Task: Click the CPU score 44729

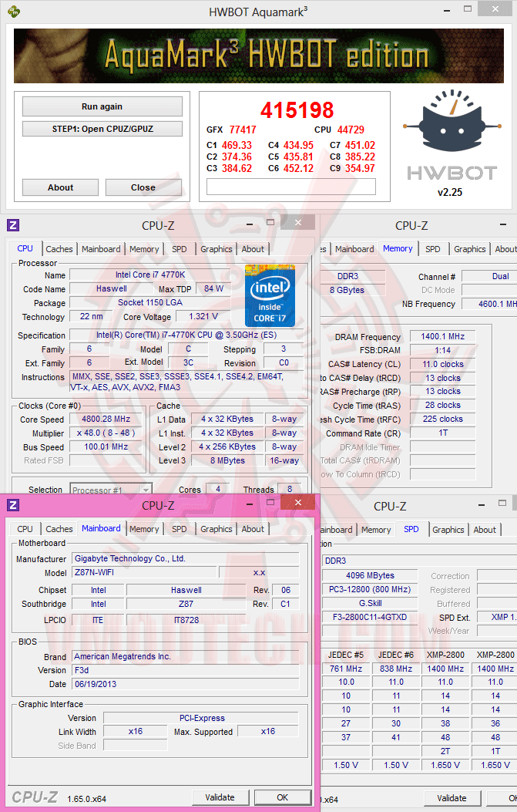Action: coord(351,130)
